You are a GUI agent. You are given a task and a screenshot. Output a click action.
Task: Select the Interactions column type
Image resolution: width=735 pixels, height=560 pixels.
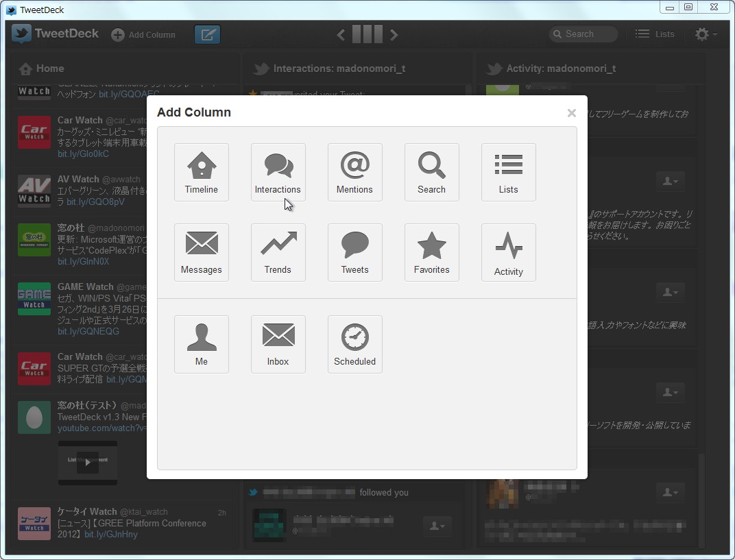[278, 172]
